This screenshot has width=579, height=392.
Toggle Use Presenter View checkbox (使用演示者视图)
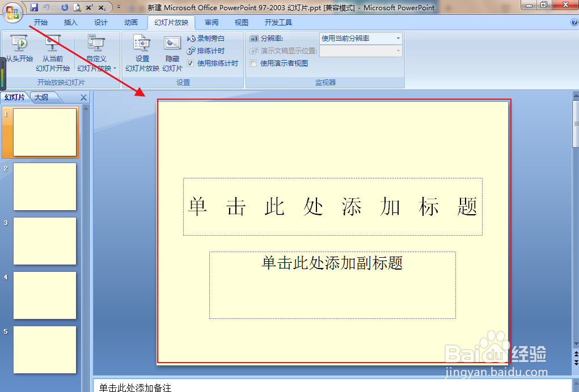253,63
